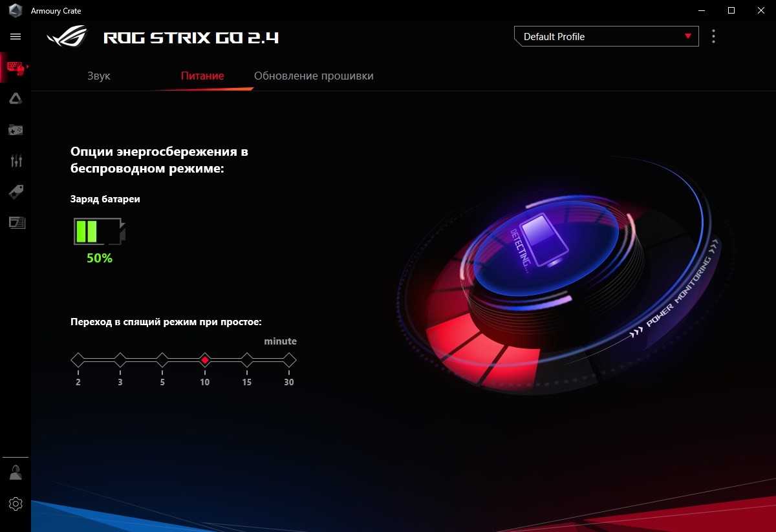The image size is (776, 532).
Task: Click the Devices keyboard icon in sidebar
Action: [x=16, y=67]
